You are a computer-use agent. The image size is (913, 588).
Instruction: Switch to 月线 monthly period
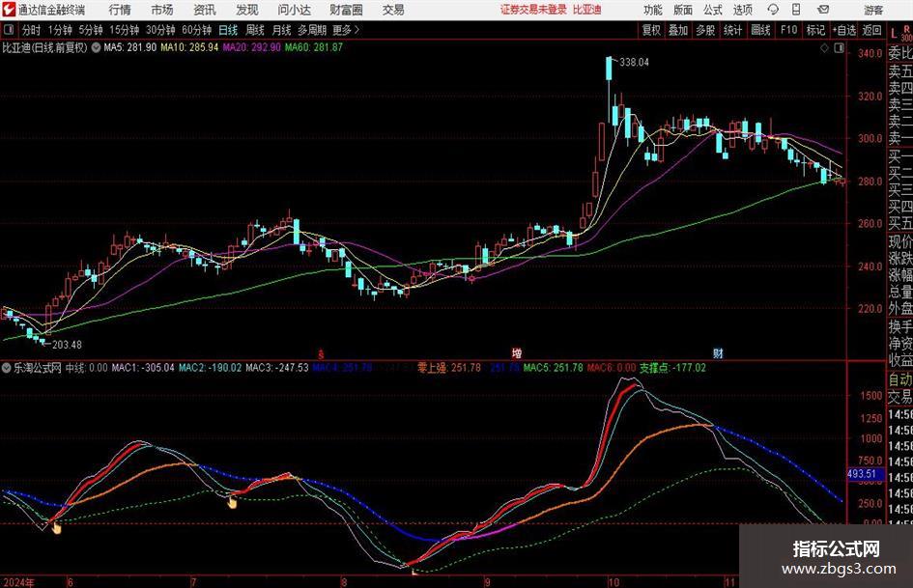coord(281,30)
